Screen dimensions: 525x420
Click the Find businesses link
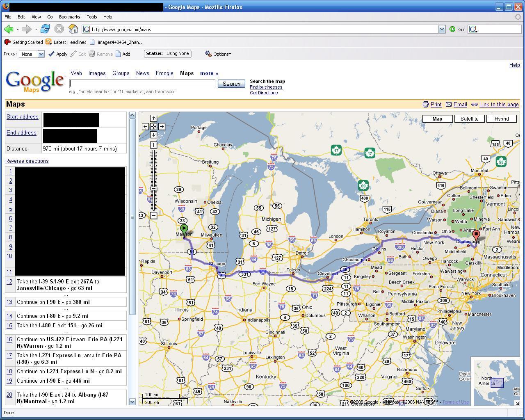pos(266,87)
